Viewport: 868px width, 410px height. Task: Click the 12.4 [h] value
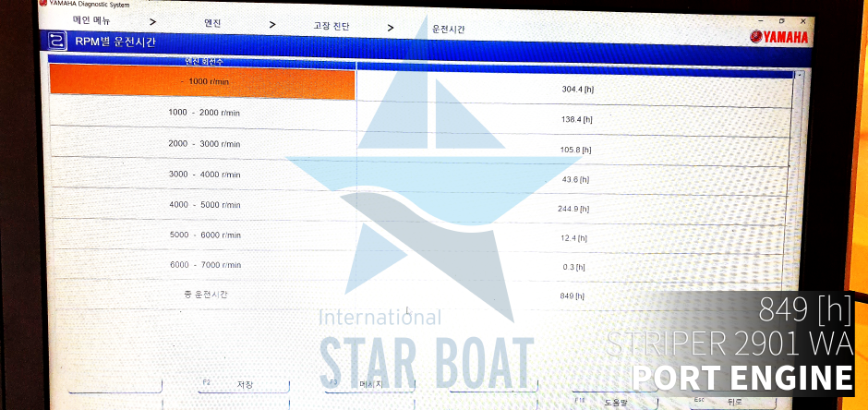573,238
